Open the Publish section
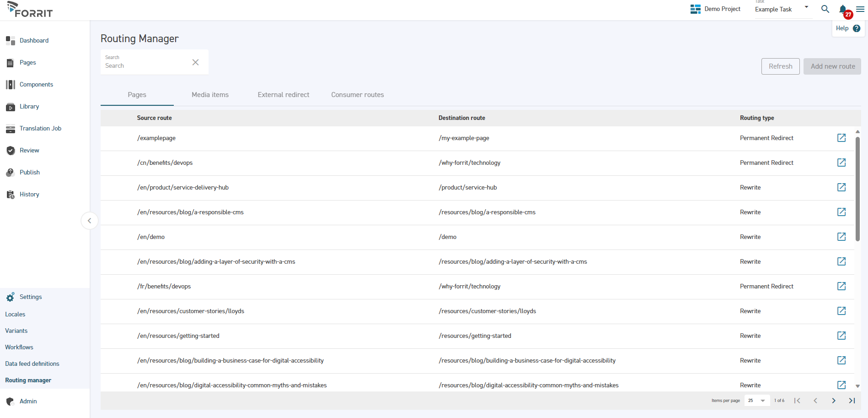868x418 pixels. pyautogui.click(x=29, y=172)
